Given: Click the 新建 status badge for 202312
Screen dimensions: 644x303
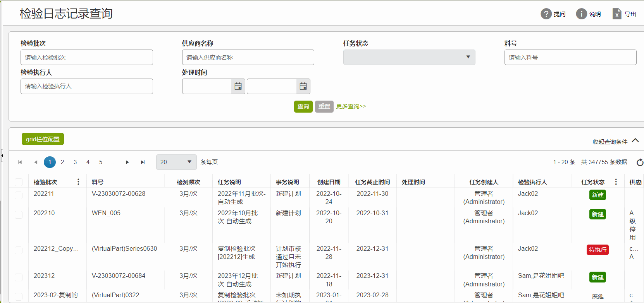Looking at the screenshot, I should pos(598,277).
